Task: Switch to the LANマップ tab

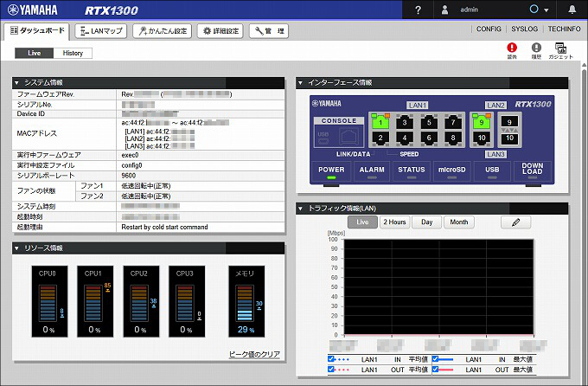Action: coord(100,30)
